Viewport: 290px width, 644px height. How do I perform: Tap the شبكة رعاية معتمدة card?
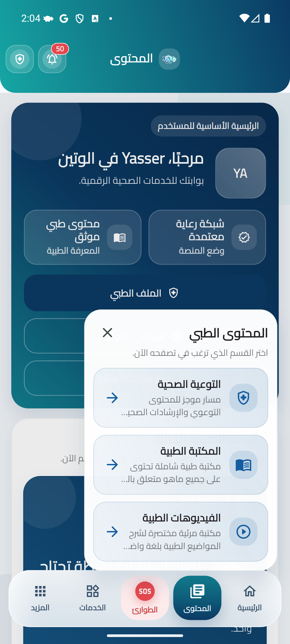[207, 237]
